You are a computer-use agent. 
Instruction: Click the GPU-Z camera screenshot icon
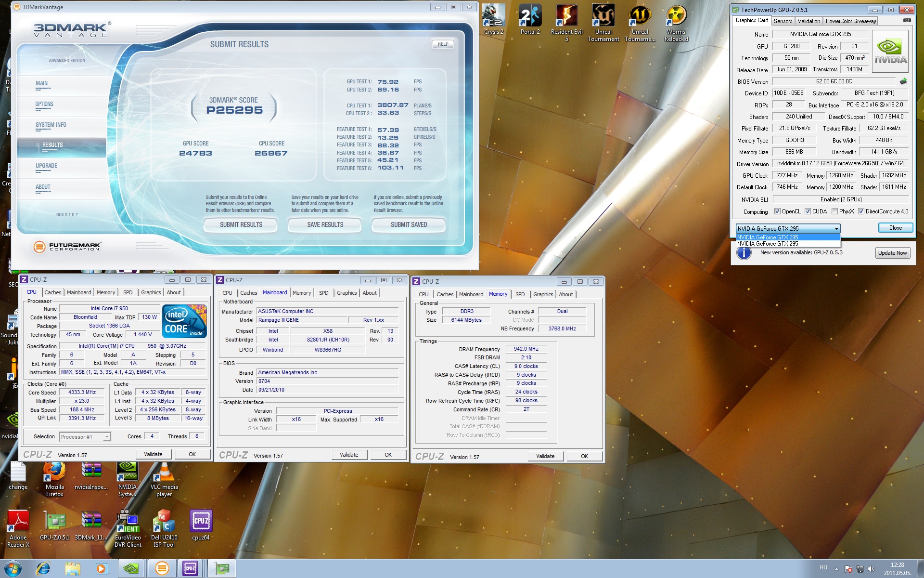pos(907,20)
